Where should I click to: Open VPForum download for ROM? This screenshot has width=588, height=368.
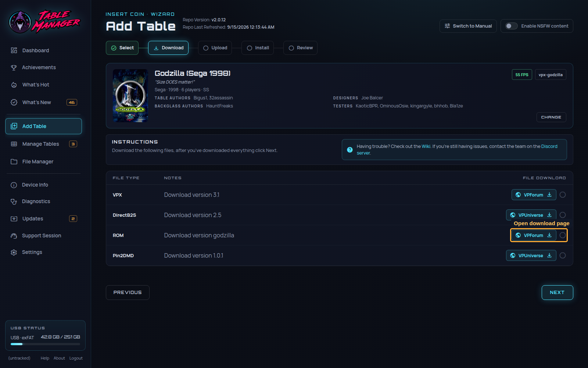[x=534, y=235]
